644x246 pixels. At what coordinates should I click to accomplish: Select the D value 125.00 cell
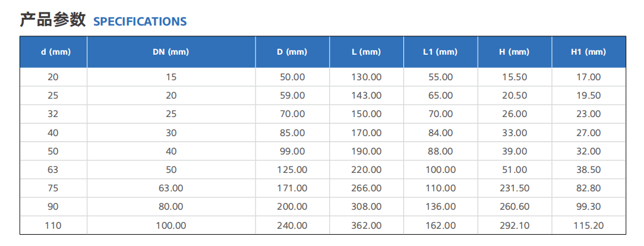click(x=292, y=169)
